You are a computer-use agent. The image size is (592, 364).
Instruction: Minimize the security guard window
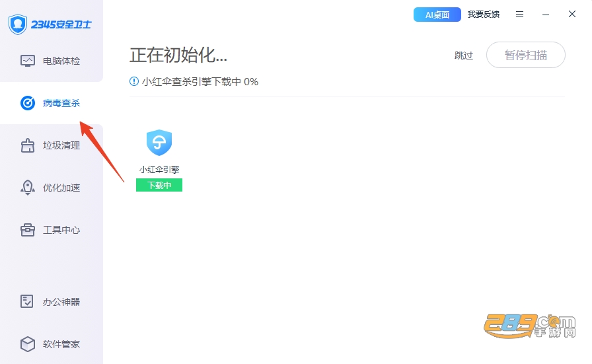point(546,15)
